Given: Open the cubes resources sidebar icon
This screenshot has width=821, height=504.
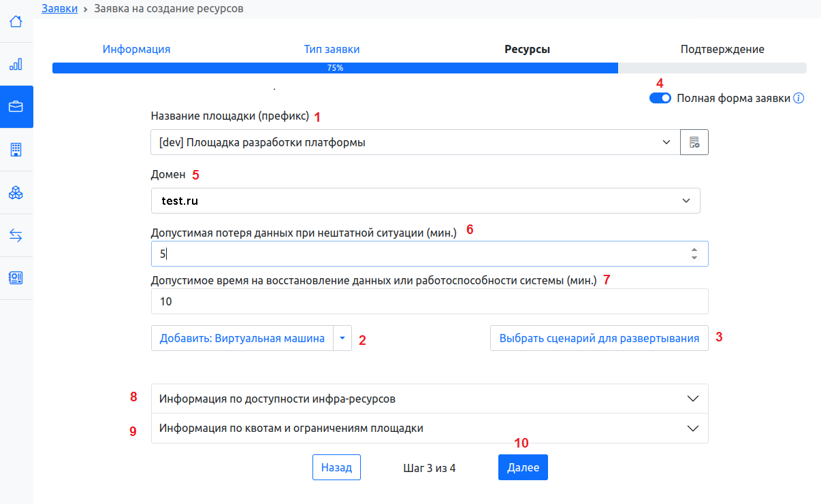Looking at the screenshot, I should 16,193.
